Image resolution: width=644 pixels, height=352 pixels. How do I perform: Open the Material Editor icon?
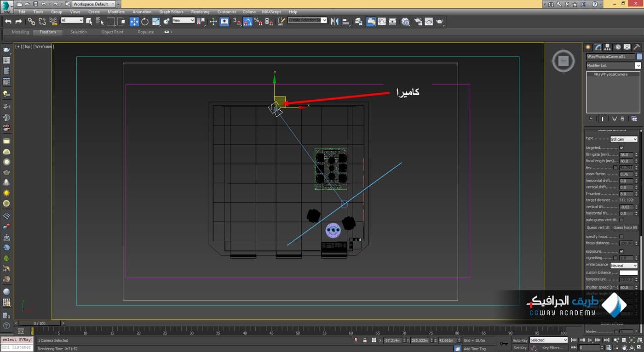tap(405, 22)
